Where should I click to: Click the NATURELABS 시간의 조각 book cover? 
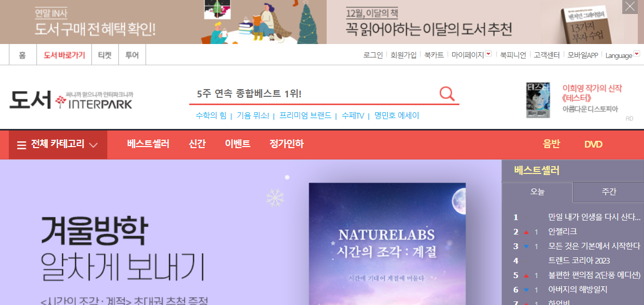click(x=387, y=244)
